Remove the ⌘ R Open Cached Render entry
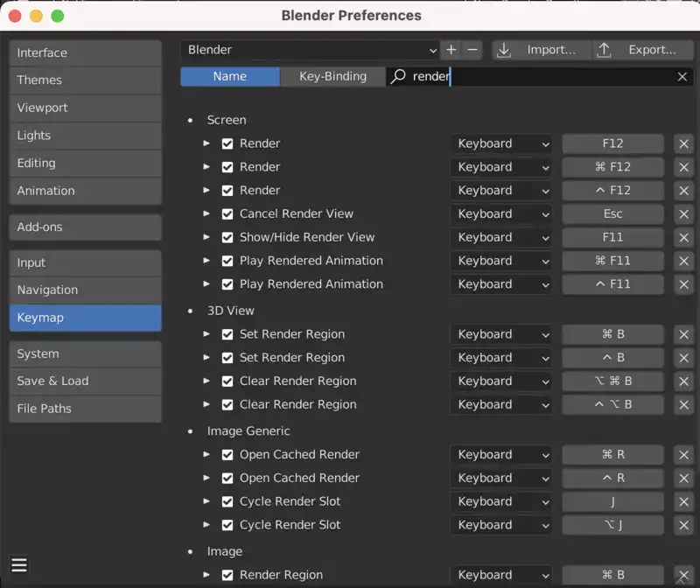 683,454
